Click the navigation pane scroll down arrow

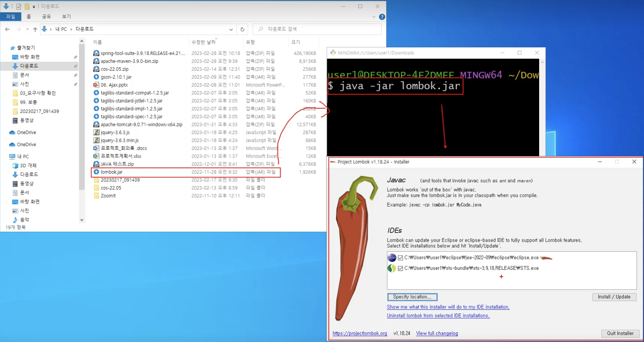tap(82, 220)
